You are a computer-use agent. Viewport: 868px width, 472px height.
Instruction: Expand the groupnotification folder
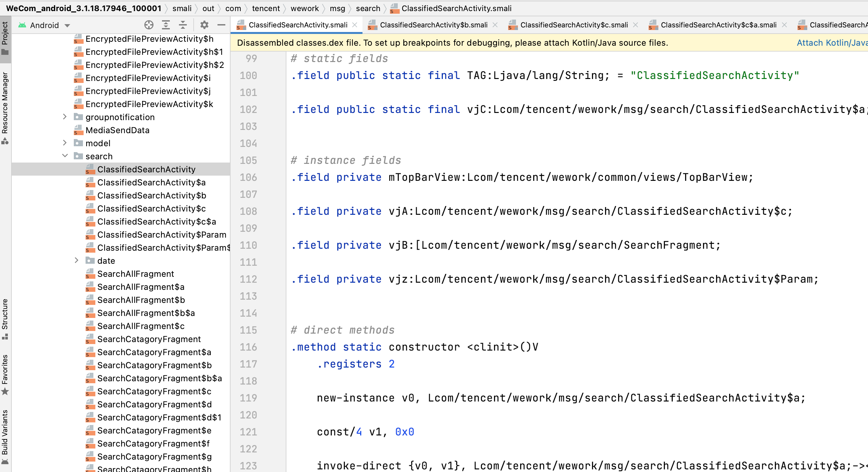65,117
